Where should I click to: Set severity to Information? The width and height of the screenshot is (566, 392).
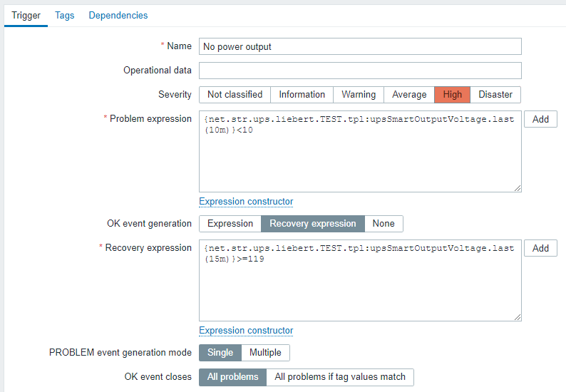(x=302, y=95)
